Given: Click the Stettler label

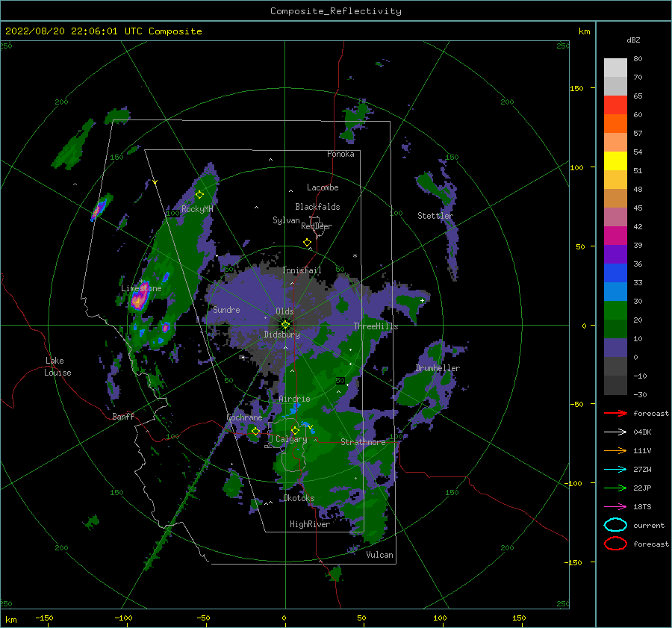Looking at the screenshot, I should click(435, 216).
